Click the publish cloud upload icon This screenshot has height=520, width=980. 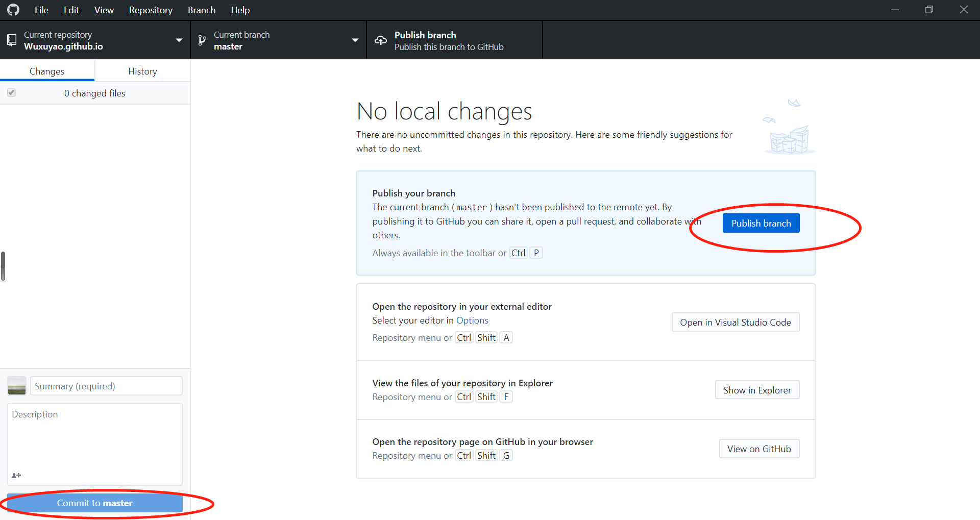[381, 40]
